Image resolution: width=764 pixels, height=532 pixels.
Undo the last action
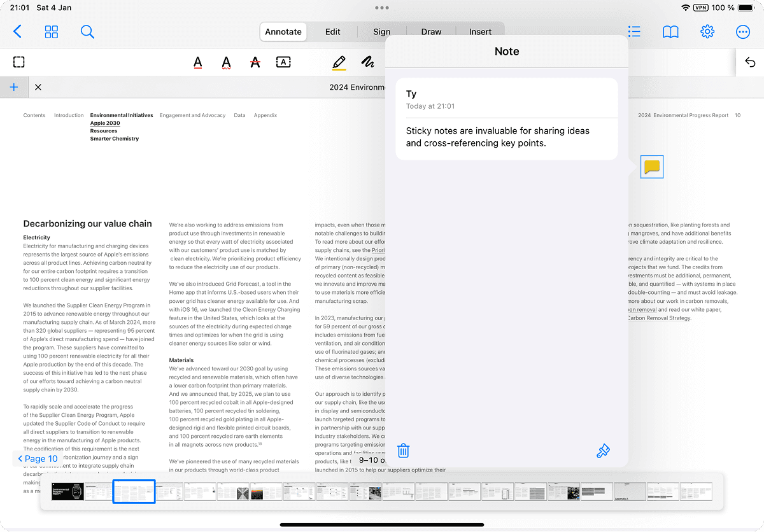[x=750, y=62]
